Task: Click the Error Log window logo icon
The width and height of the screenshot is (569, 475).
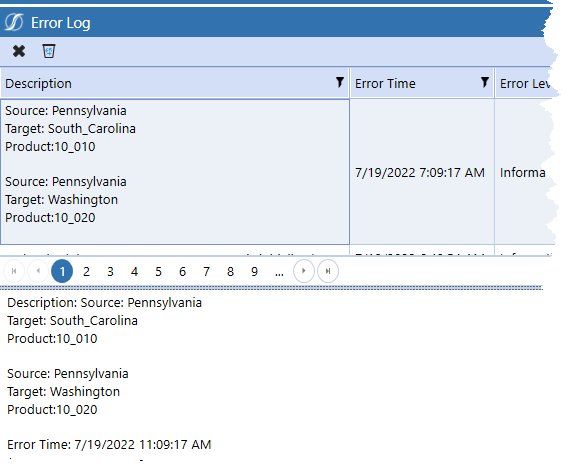Action: point(14,22)
